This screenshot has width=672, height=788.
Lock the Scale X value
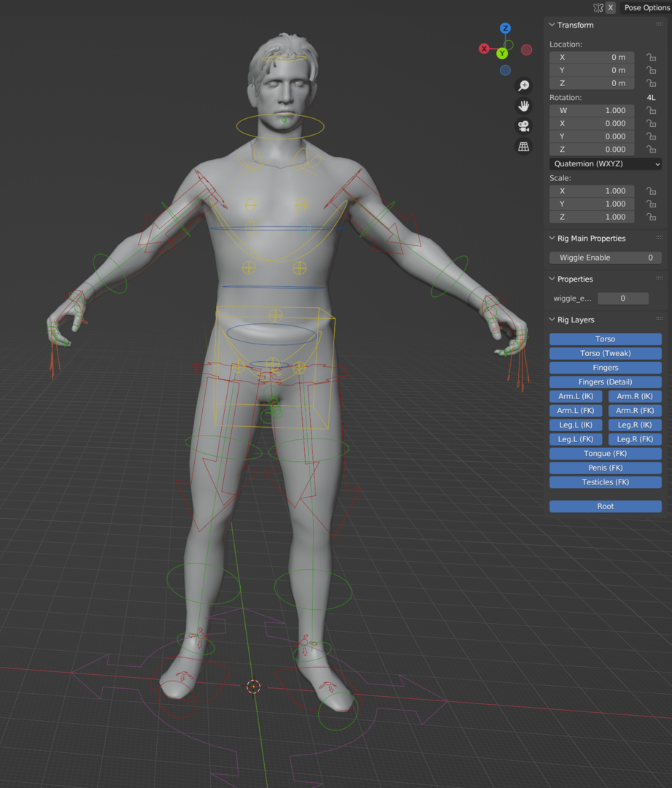point(652,191)
